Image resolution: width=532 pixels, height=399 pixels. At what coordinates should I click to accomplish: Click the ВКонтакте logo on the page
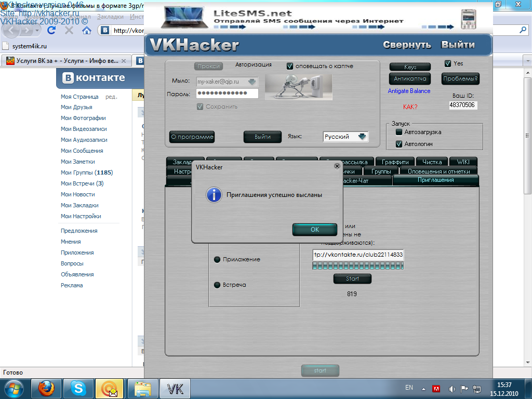click(x=94, y=78)
